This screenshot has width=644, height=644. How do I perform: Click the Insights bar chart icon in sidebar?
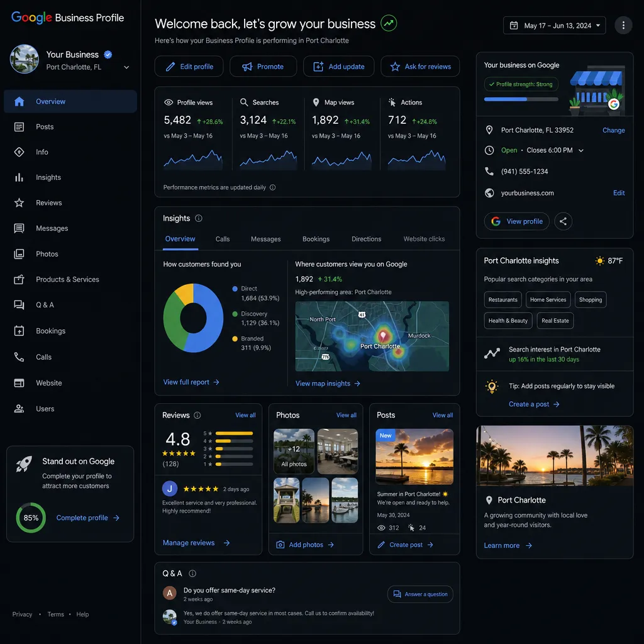pyautogui.click(x=19, y=177)
